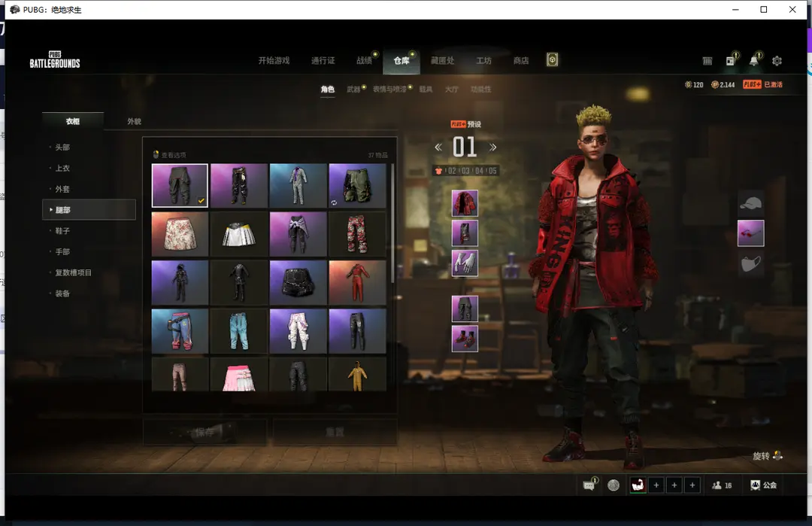This screenshot has height=526, width=812.
Task: Click the G-Coin balance 120
Action: click(x=694, y=84)
